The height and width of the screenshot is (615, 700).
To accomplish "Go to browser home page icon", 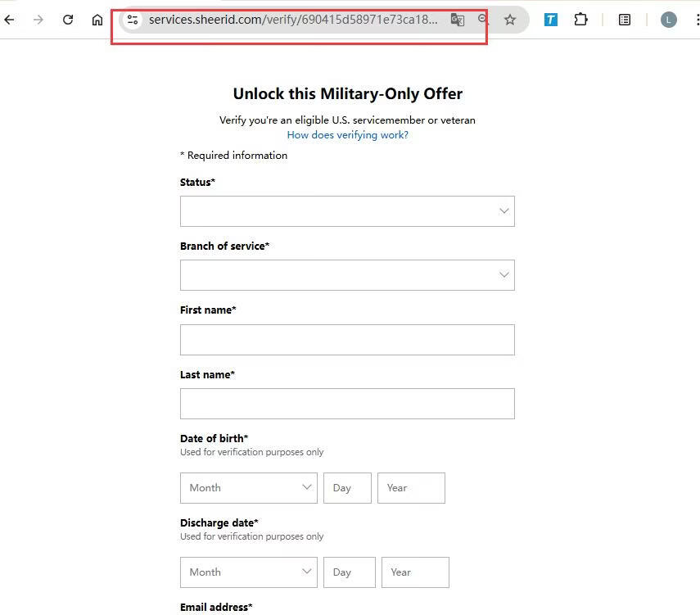I will (x=97, y=20).
